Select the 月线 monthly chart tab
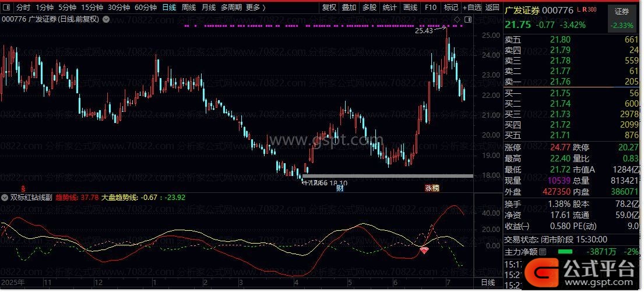 coord(209,7)
